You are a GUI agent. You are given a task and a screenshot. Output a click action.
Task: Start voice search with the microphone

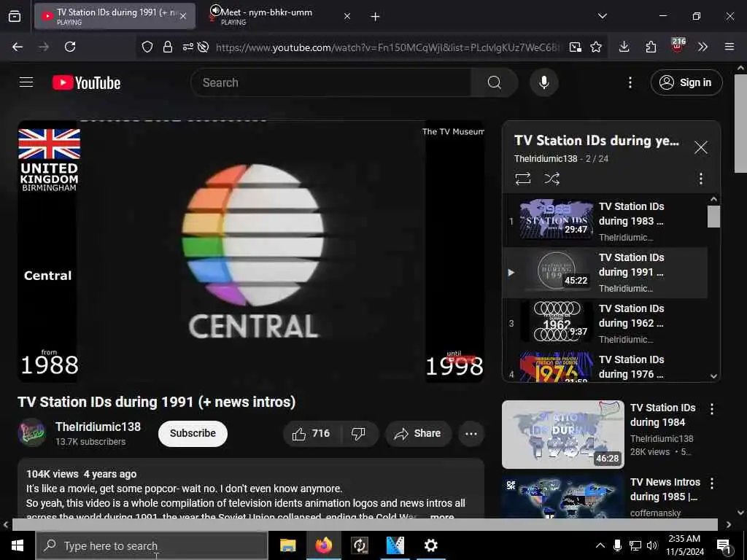543,83
